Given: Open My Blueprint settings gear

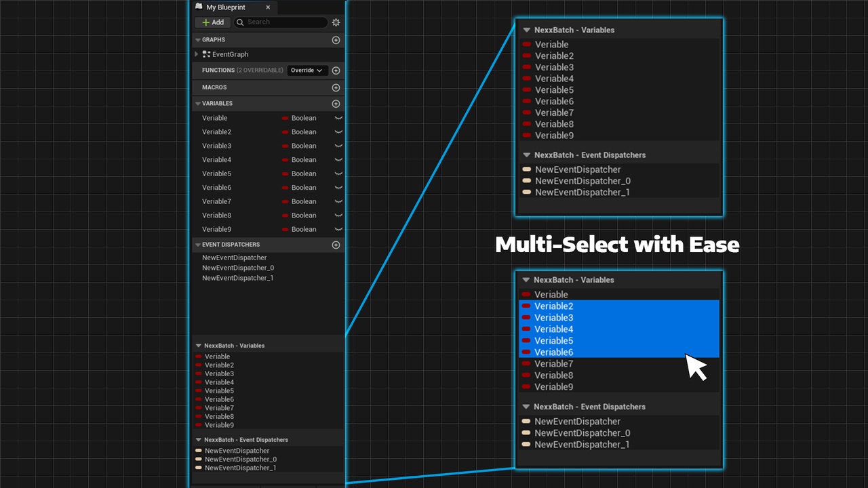Looking at the screenshot, I should 336,22.
